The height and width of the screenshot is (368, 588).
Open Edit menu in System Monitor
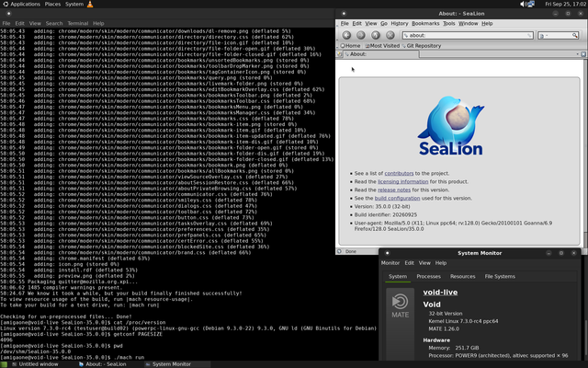click(409, 263)
